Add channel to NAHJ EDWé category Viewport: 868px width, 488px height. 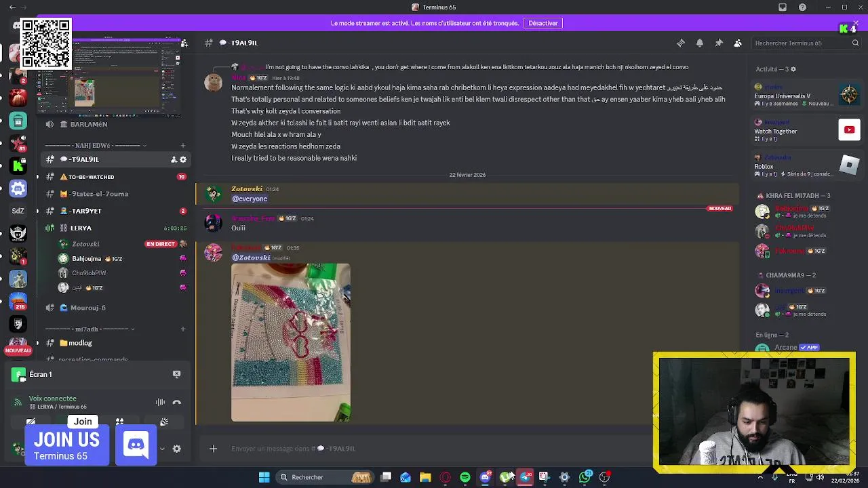coord(183,145)
